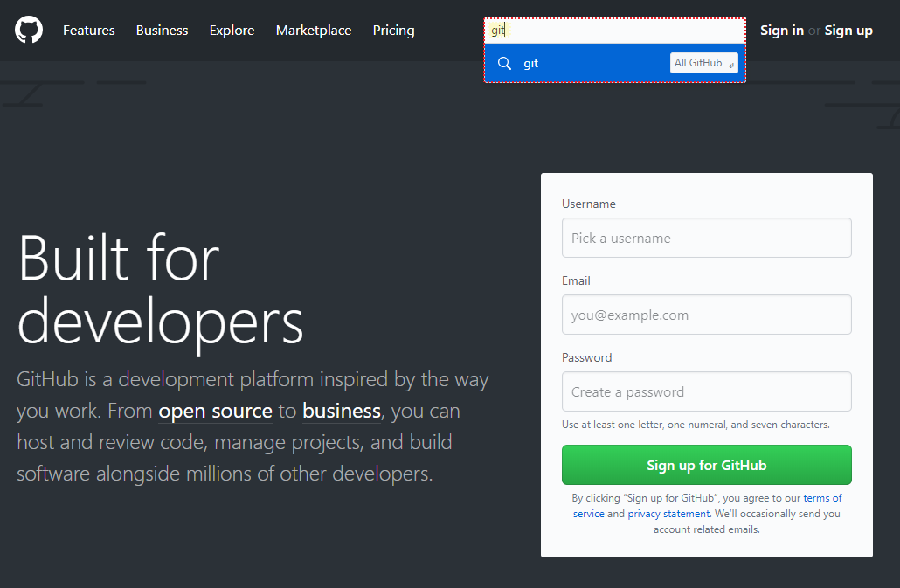Open the Marketplace link

pos(314,31)
